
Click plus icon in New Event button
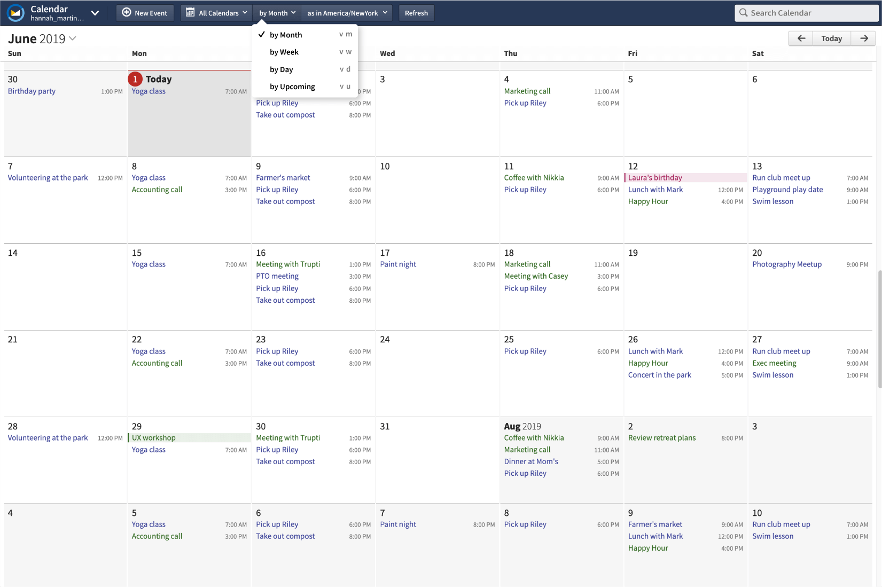(127, 12)
